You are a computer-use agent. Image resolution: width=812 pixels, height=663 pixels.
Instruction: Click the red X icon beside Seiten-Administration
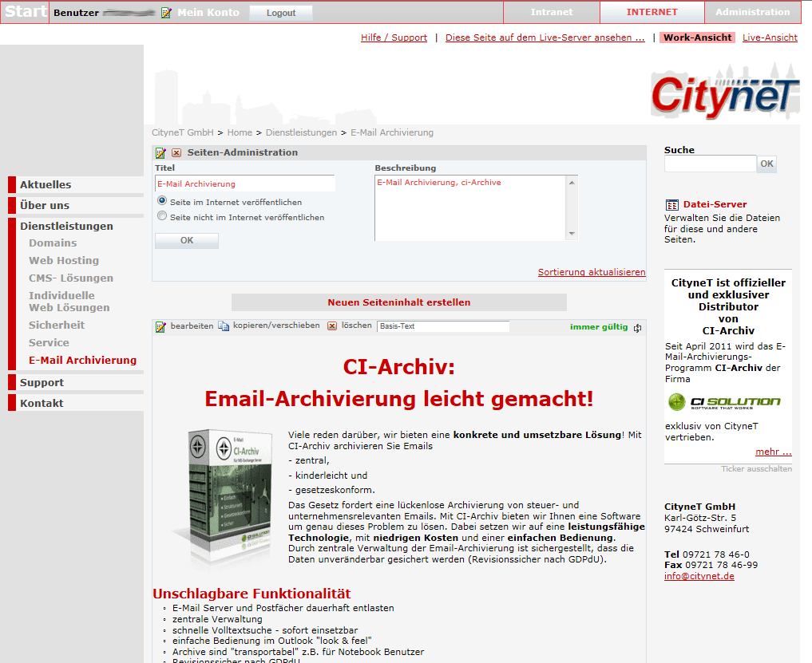coord(176,152)
